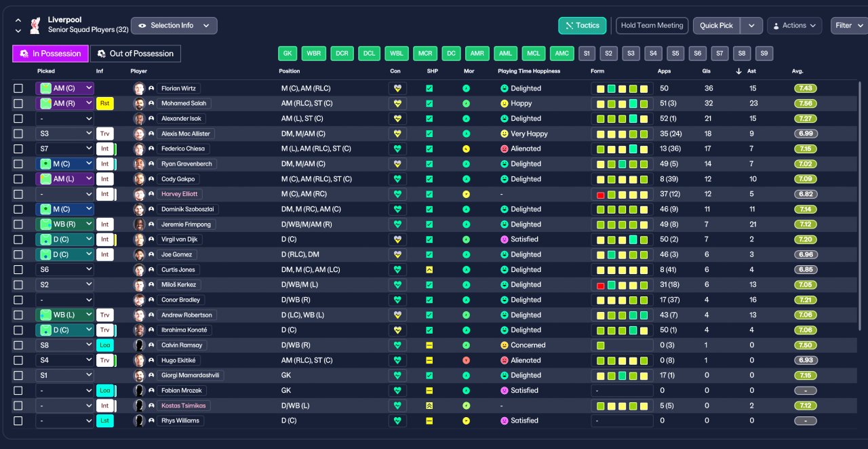
Task: Tick the checkbox beside Harvey Elliott
Action: (x=18, y=194)
